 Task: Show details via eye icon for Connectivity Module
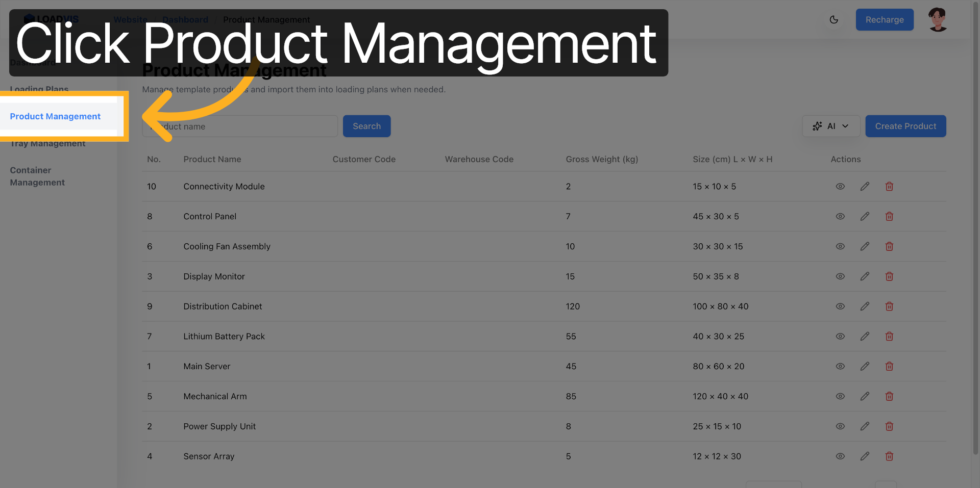[840, 186]
